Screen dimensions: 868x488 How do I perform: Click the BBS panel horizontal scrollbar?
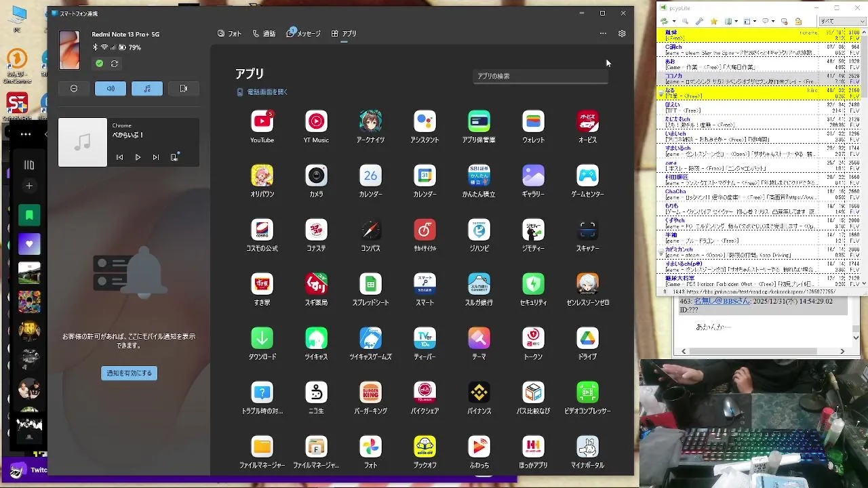pyautogui.click(x=763, y=351)
